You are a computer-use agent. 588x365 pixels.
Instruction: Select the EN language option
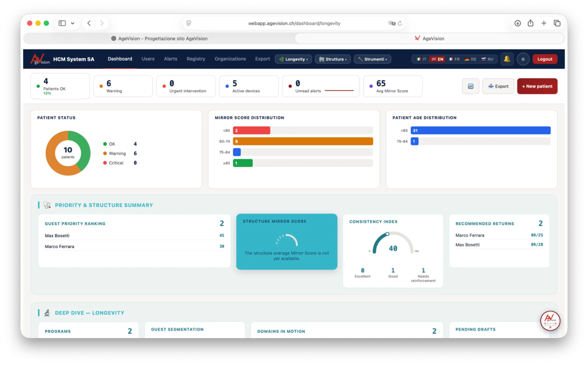pos(437,59)
